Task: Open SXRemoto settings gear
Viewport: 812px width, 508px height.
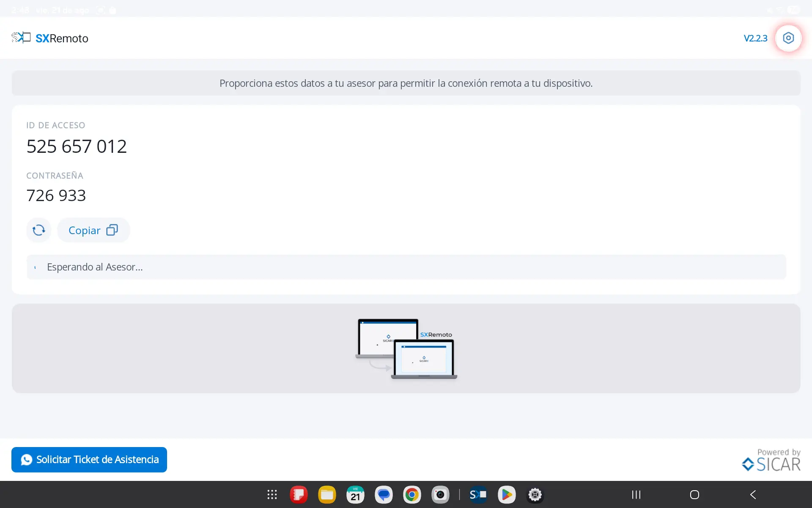Action: click(x=788, y=38)
